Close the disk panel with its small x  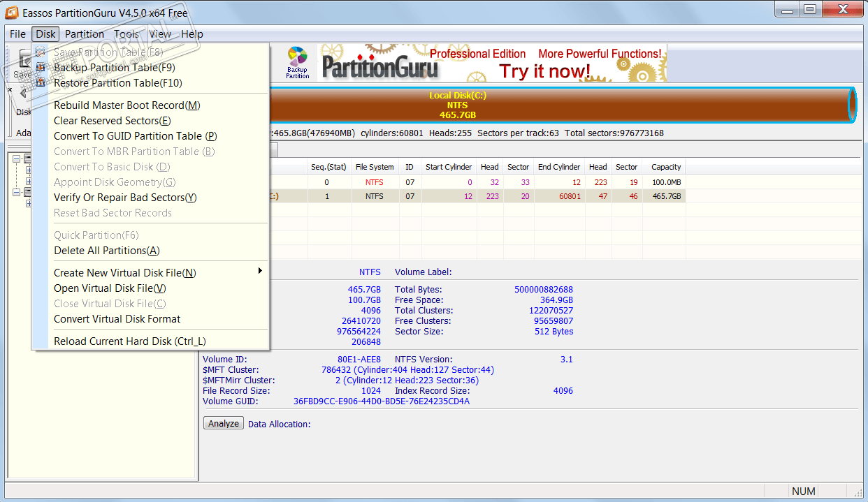coord(10,89)
